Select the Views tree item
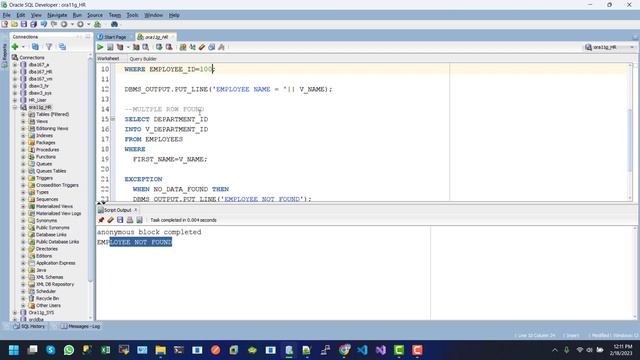 point(42,121)
